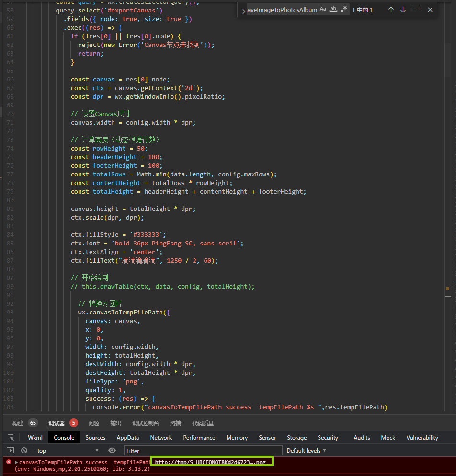The height and width of the screenshot is (476, 456).
Task: Open the Wxml devtools tab
Action: 35,438
